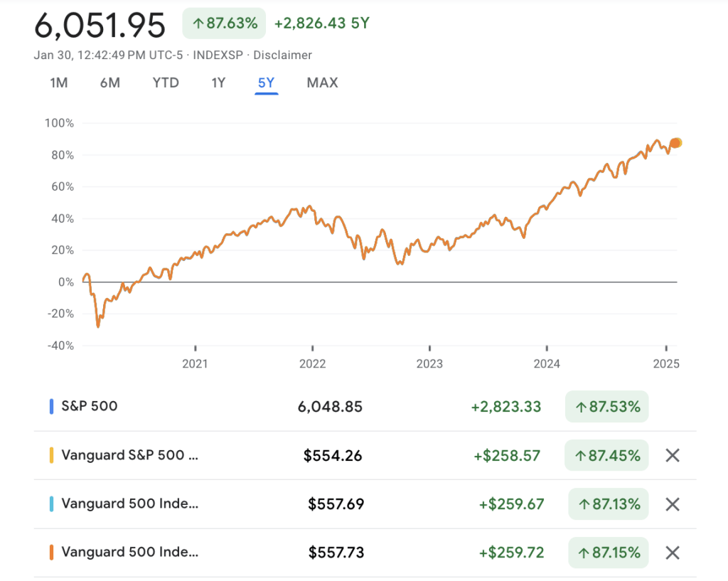Switch to the 1Y chart view

(218, 82)
